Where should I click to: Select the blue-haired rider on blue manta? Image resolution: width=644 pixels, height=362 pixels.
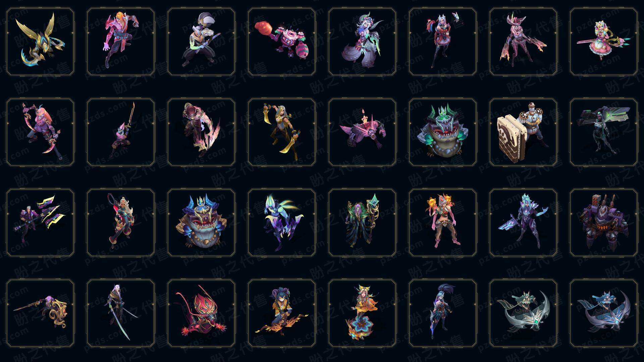pos(604,313)
